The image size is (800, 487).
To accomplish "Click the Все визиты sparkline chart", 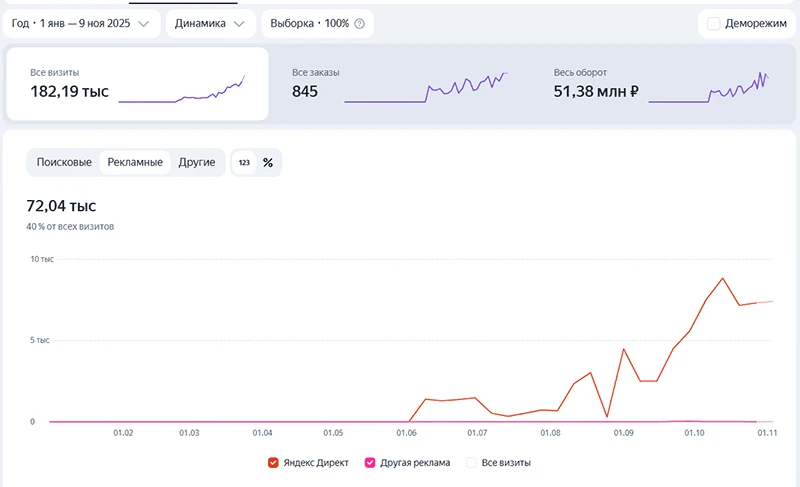I will pos(182,89).
